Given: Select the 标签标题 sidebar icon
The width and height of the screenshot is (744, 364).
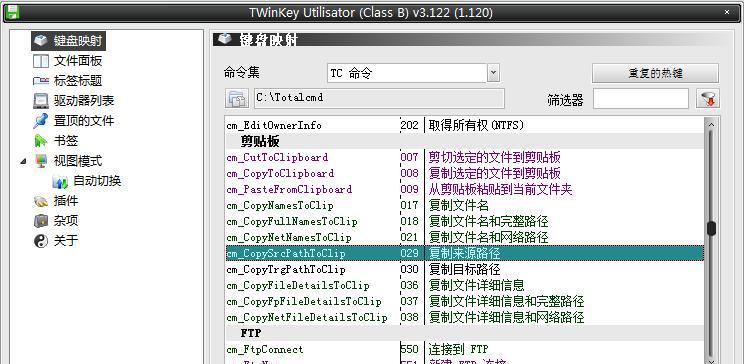Looking at the screenshot, I should [41, 81].
